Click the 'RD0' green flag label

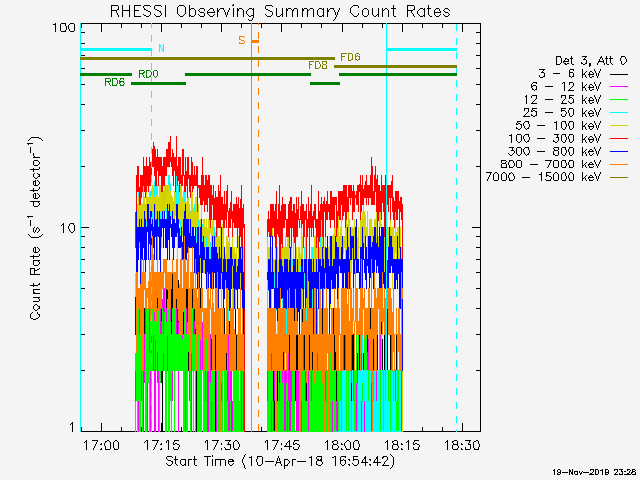click(x=148, y=74)
